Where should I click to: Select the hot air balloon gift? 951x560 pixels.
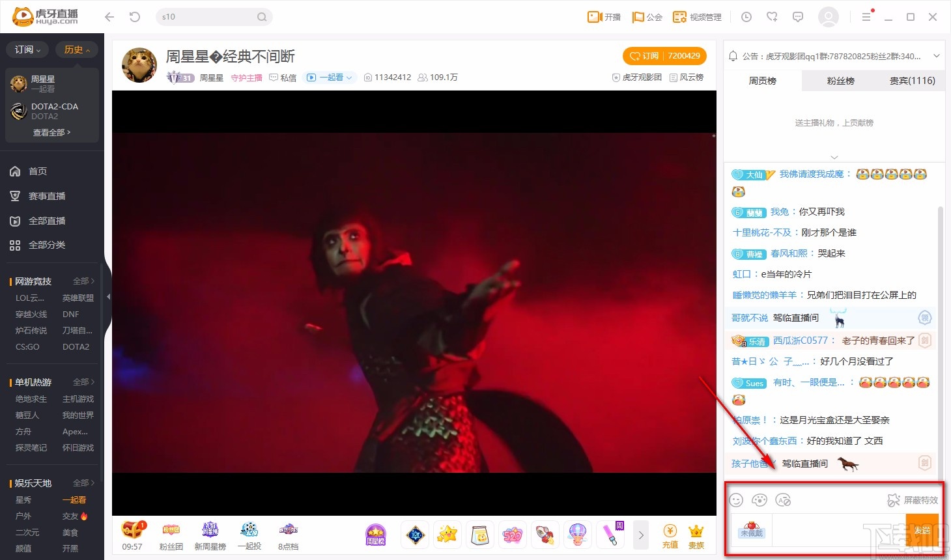[578, 535]
